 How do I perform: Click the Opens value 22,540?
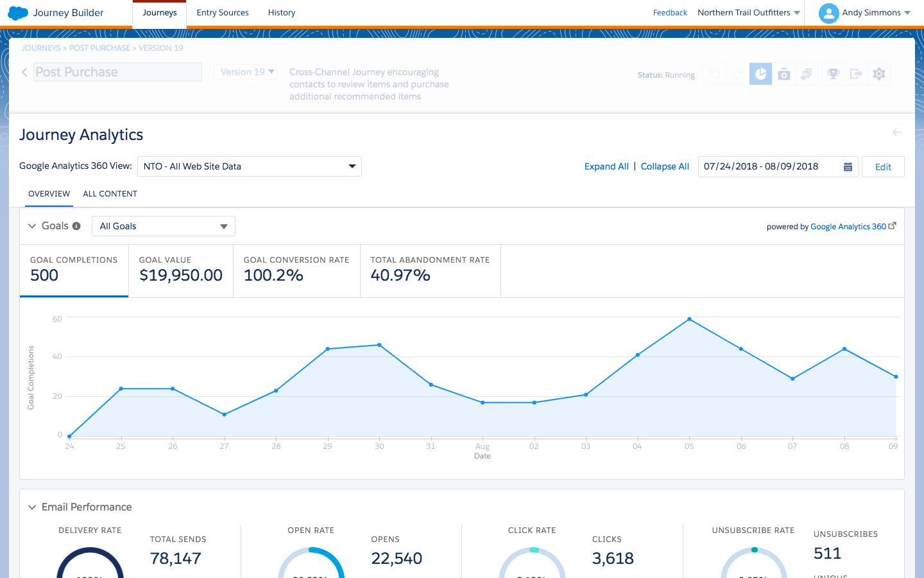[x=397, y=559]
